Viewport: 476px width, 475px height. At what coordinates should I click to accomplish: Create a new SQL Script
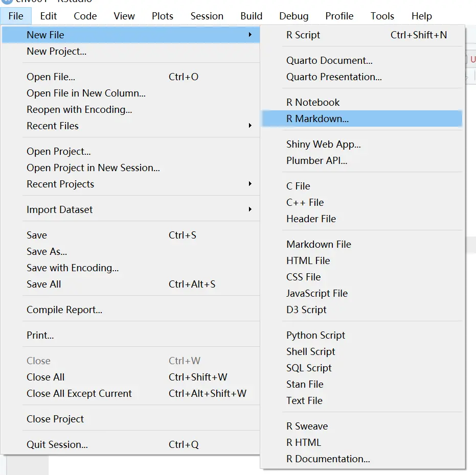(362, 368)
